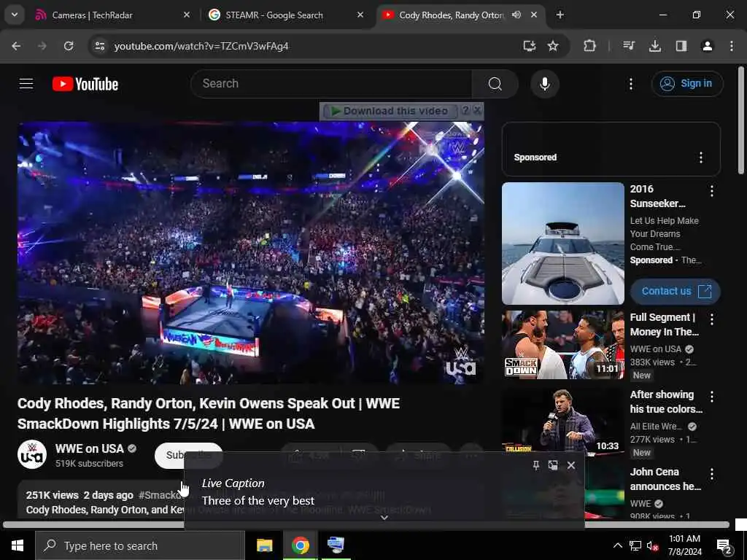The height and width of the screenshot is (560, 747).
Task: Search with your voice microphone button
Action: point(544,84)
